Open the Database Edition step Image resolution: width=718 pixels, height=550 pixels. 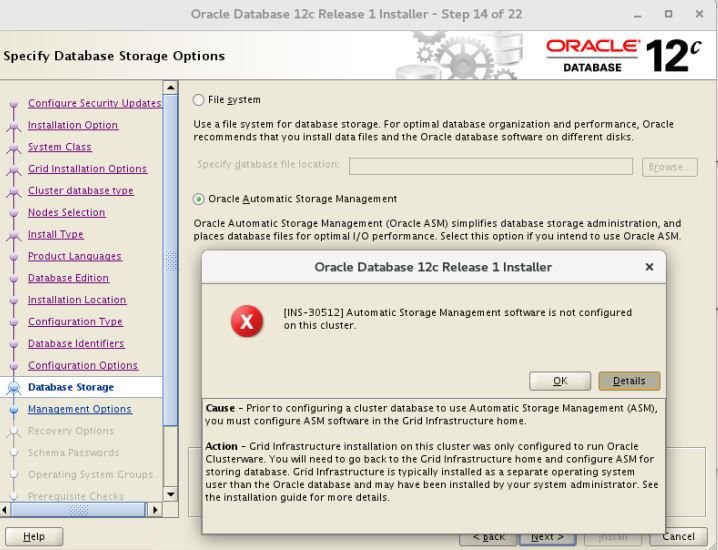pos(68,278)
